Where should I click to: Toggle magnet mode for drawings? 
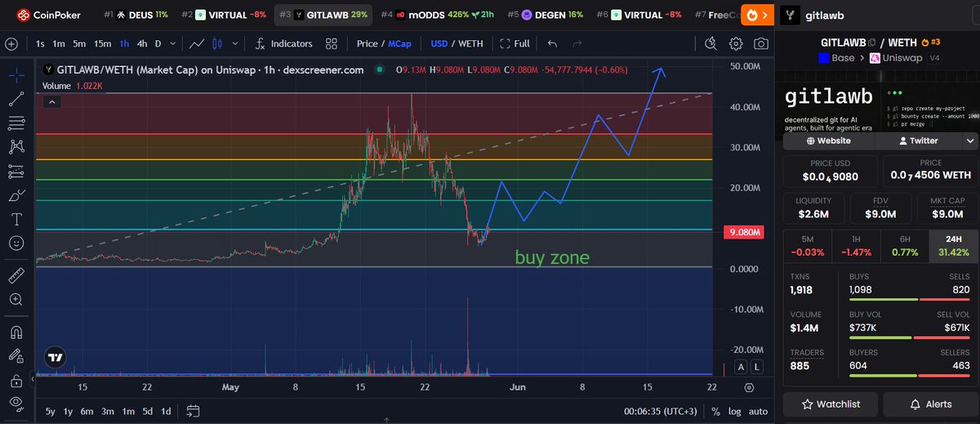pyautogui.click(x=16, y=333)
